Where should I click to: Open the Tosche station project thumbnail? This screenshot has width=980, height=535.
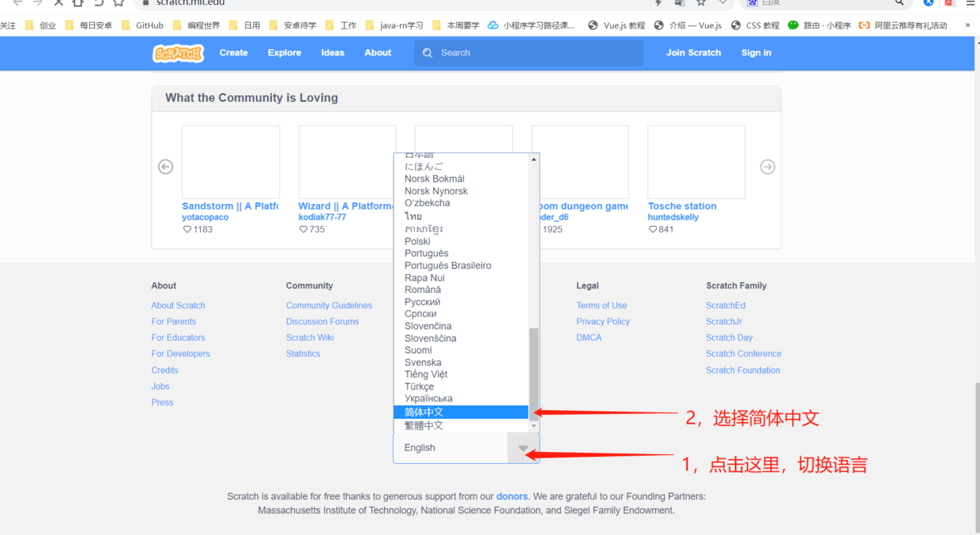[x=696, y=162]
